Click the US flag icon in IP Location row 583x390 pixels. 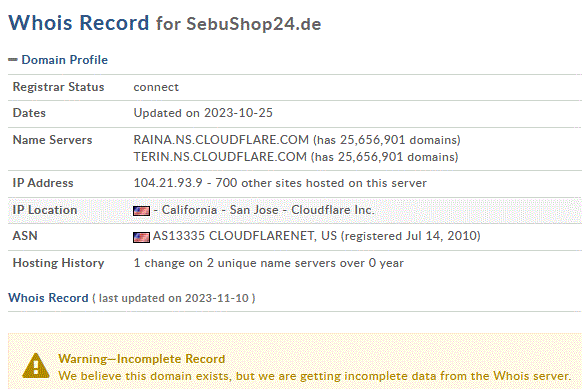(141, 211)
